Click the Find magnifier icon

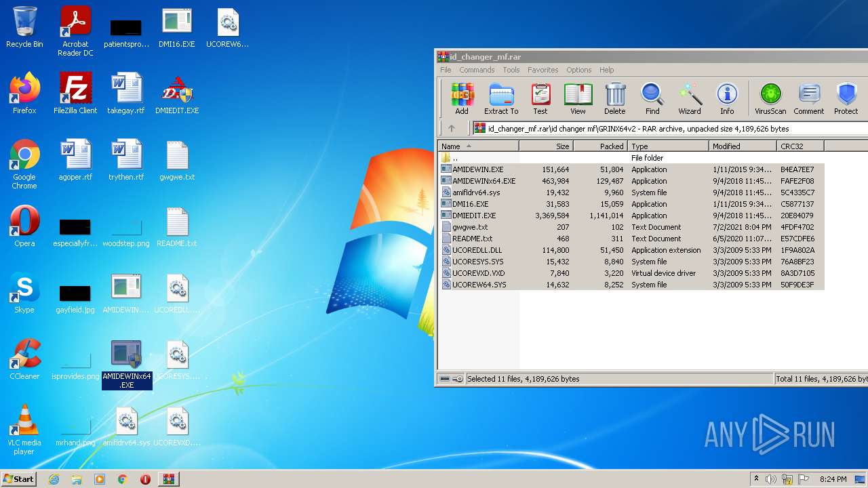(x=652, y=99)
